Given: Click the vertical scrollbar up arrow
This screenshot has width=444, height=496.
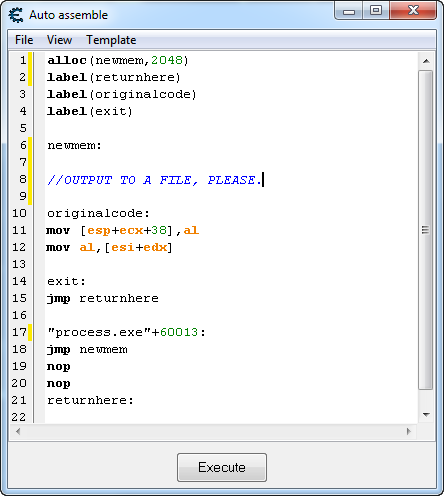Looking at the screenshot, I should click(x=426, y=61).
